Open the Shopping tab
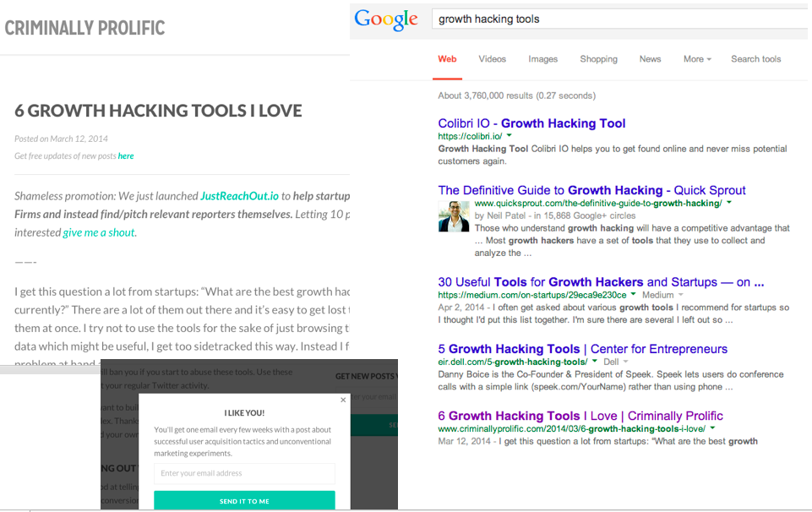 click(x=598, y=59)
